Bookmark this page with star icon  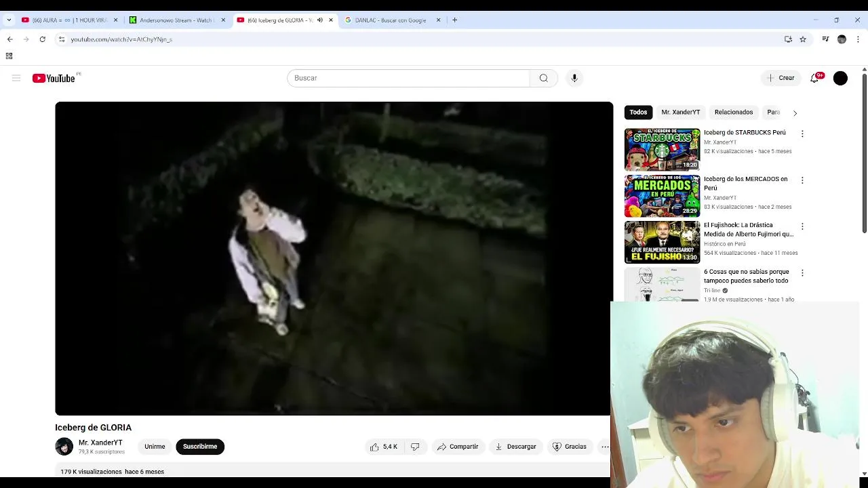pyautogui.click(x=803, y=39)
